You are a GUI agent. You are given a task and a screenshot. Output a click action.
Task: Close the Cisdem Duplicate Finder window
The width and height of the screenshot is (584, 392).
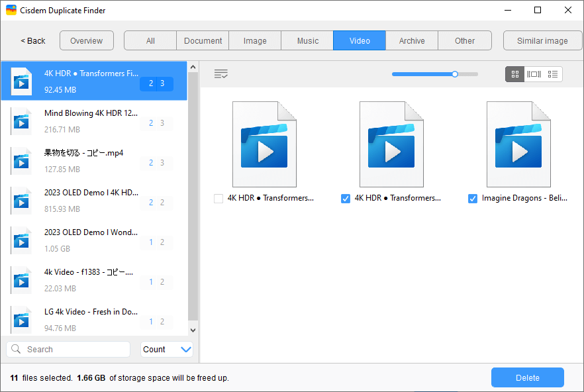[x=567, y=10]
